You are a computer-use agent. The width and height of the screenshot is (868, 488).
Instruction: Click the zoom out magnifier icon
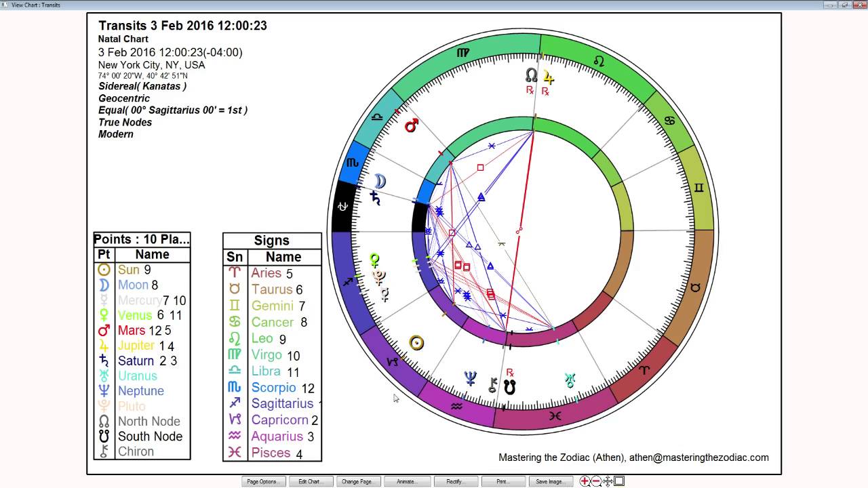597,481
